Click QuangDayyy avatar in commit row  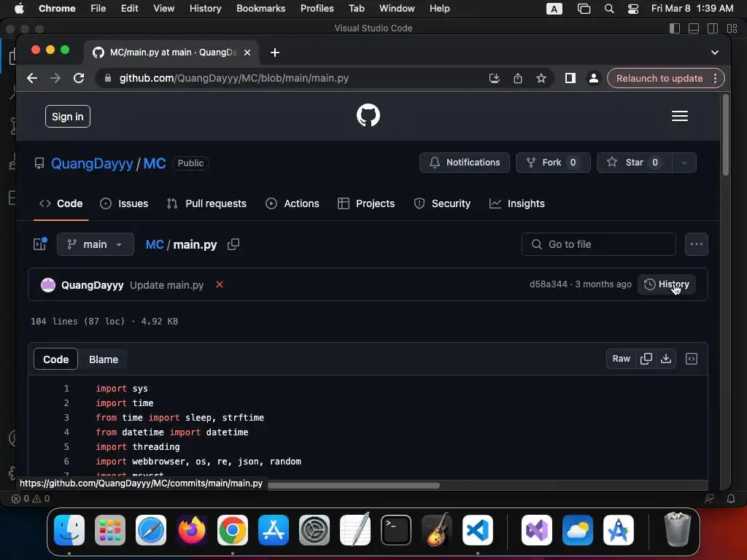click(48, 285)
